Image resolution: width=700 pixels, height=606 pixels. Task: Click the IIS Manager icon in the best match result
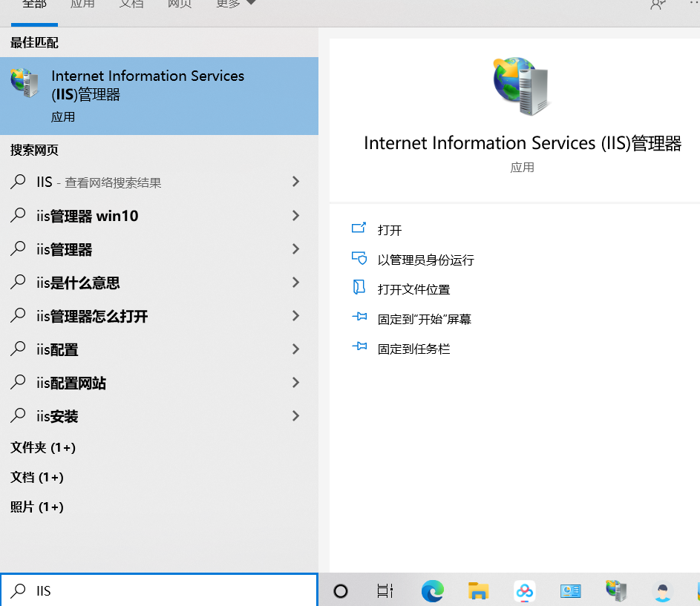click(x=24, y=84)
